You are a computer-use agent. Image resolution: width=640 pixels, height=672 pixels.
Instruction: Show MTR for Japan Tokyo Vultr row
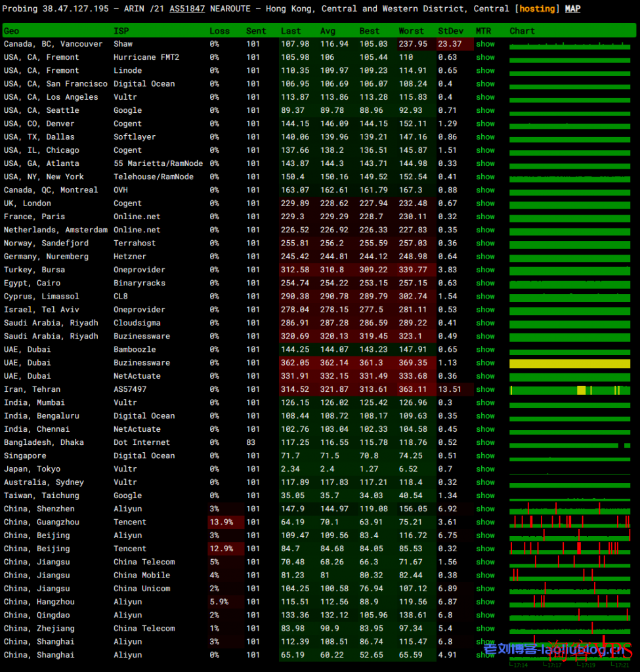tap(485, 469)
